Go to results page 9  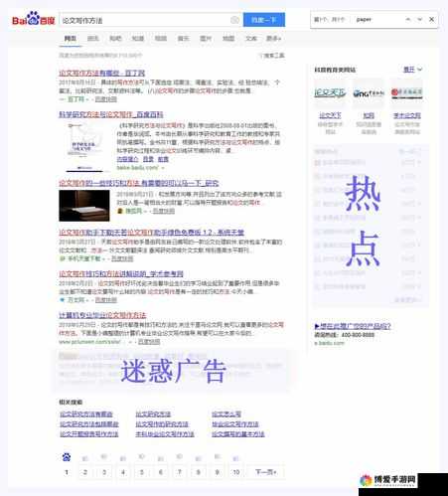point(218,472)
